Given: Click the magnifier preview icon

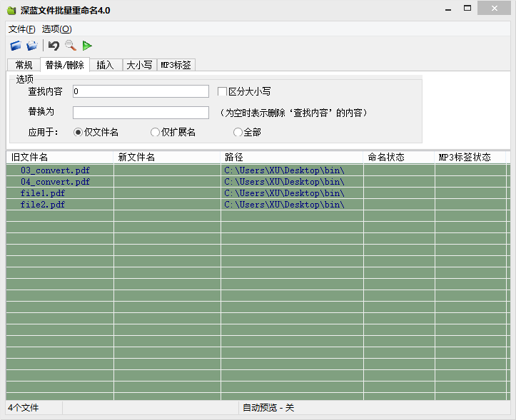Looking at the screenshot, I should pos(71,46).
